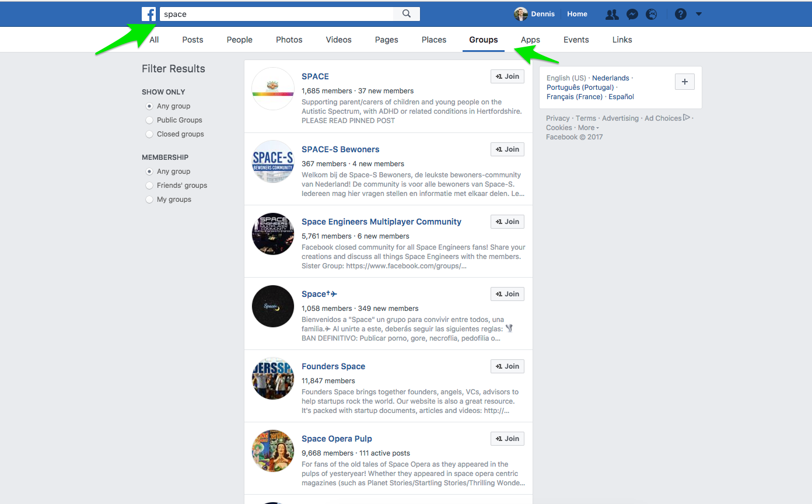The image size is (812, 504).
Task: Switch to the Photos tab
Action: (289, 40)
